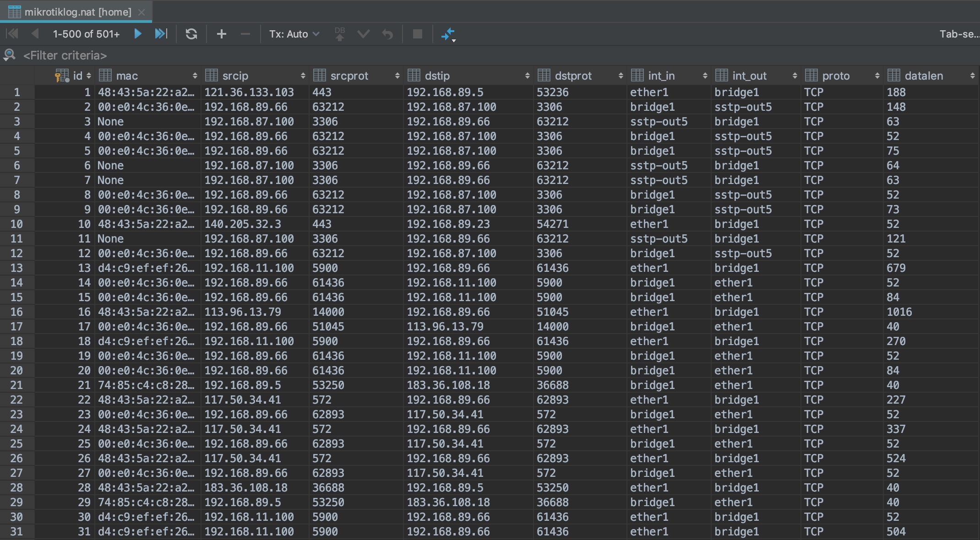Delete selected row with minus icon

point(245,34)
